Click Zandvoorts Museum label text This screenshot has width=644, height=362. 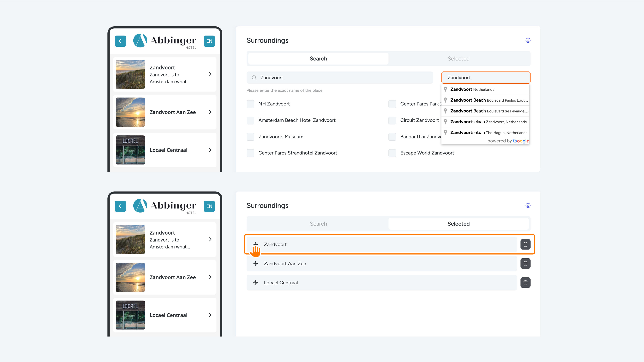tap(281, 136)
